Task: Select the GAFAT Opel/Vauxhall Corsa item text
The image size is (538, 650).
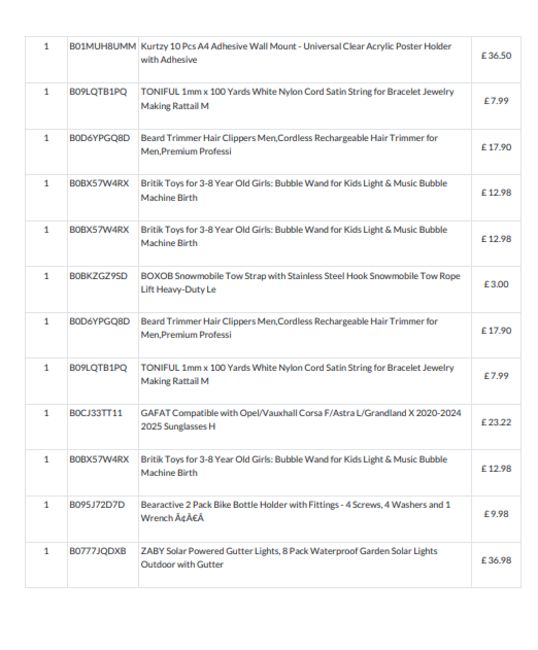Action: (x=301, y=420)
